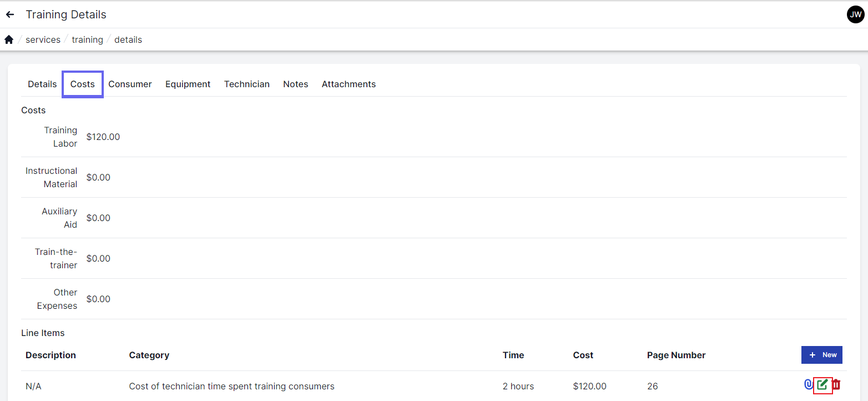Go to home via the house icon
Viewport: 868px width, 401px height.
pyautogui.click(x=9, y=40)
